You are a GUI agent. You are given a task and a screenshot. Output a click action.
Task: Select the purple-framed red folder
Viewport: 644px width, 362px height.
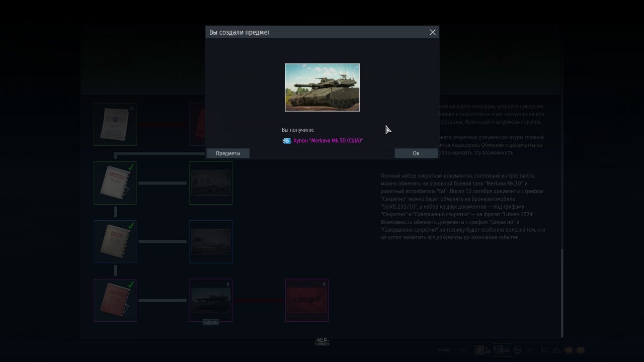point(115,300)
